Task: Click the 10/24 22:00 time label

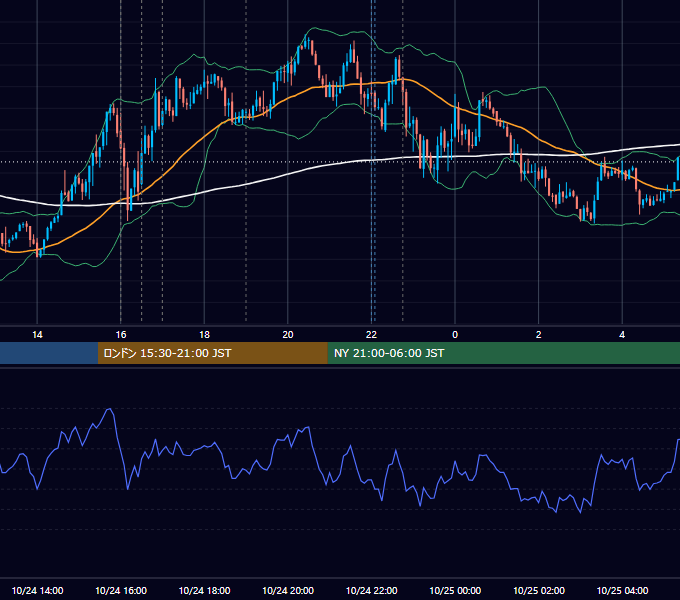Action: coord(371,590)
